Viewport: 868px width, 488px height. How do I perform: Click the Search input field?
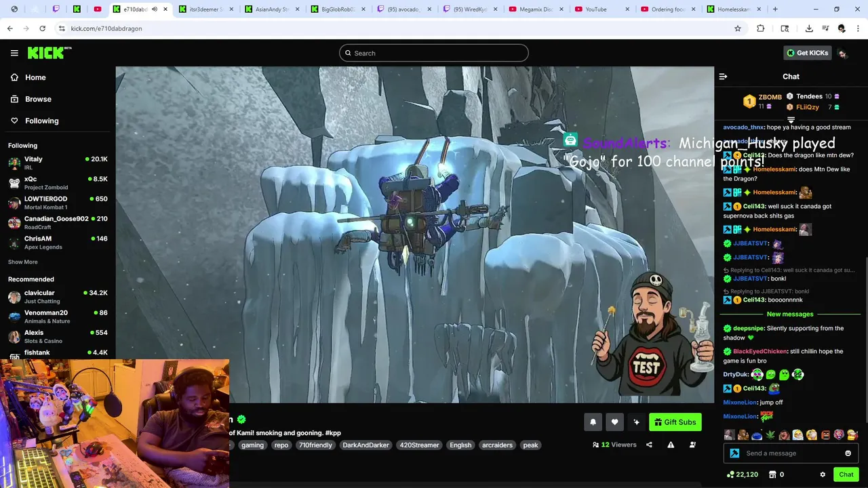click(x=434, y=53)
